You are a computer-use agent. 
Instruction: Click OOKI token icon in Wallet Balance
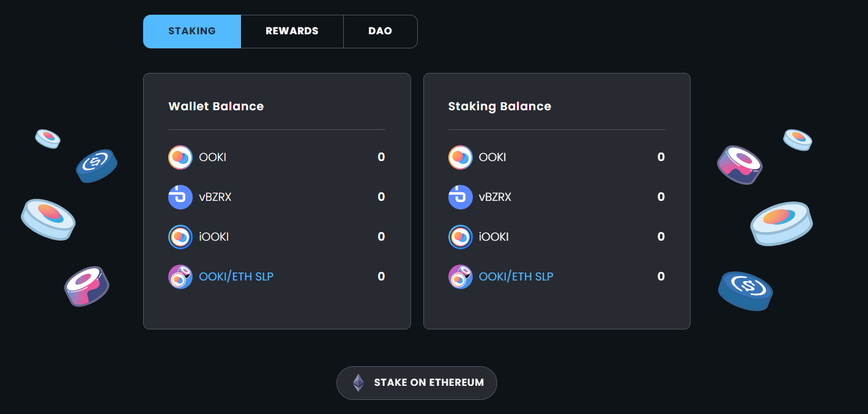(180, 157)
